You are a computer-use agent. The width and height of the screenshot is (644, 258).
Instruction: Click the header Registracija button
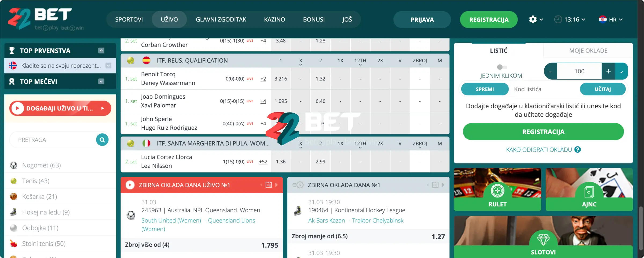point(489,20)
